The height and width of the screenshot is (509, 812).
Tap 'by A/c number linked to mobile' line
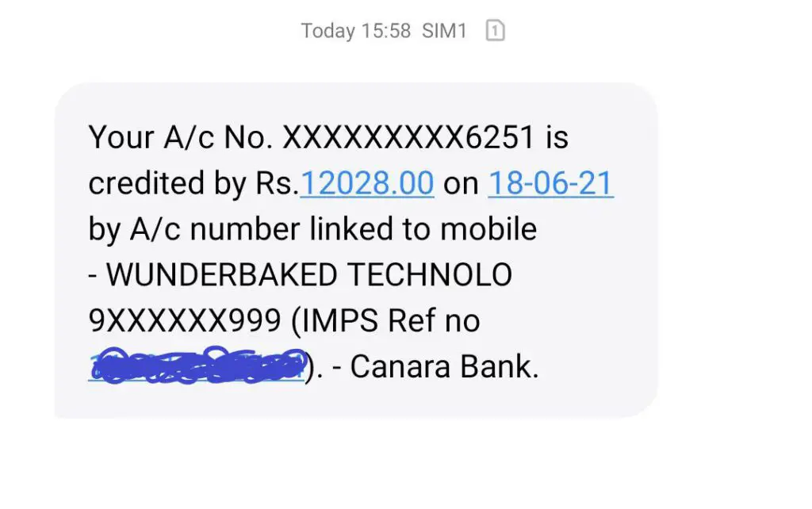(x=312, y=229)
